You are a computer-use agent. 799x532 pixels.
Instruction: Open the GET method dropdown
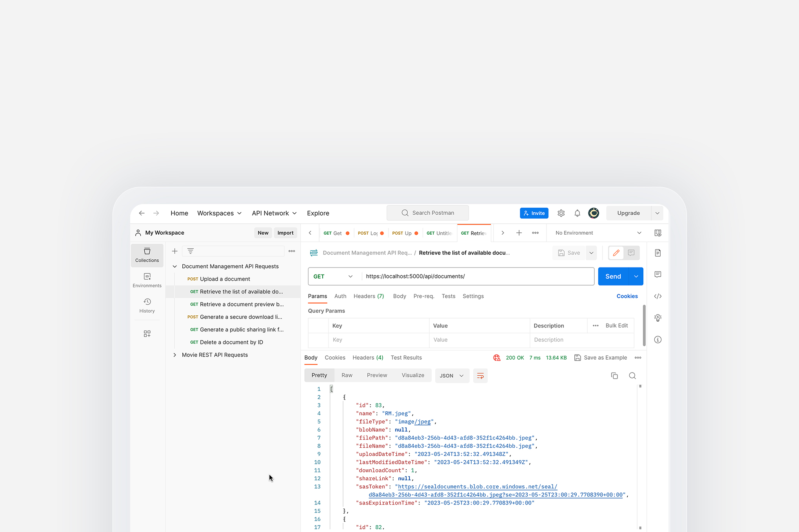point(333,276)
